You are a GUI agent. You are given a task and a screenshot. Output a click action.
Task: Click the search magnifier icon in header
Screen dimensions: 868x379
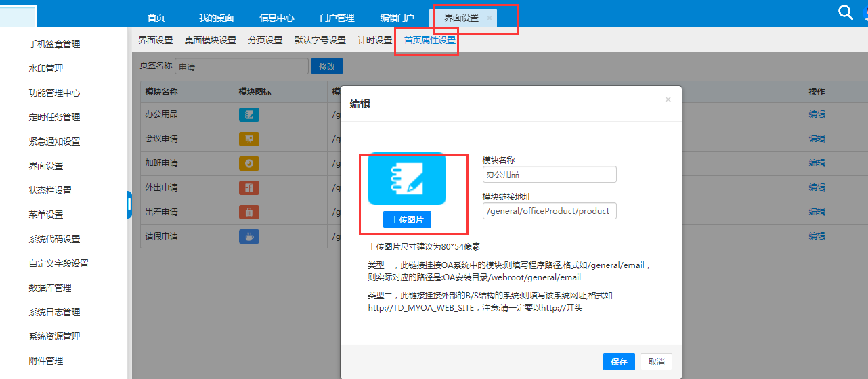click(845, 12)
